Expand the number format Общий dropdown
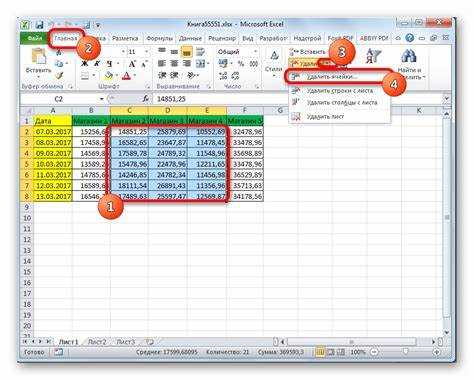Screen dimensions: 474x380 [x=256, y=52]
